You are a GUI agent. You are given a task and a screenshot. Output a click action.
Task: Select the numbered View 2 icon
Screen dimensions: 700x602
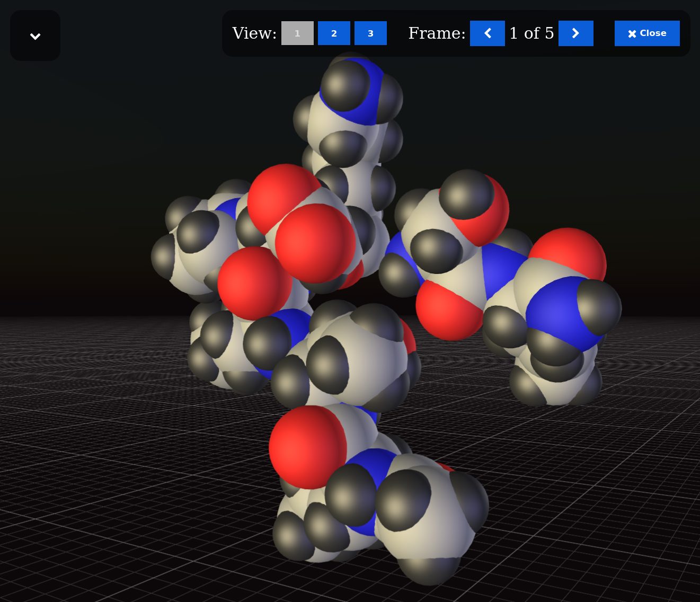tap(334, 33)
